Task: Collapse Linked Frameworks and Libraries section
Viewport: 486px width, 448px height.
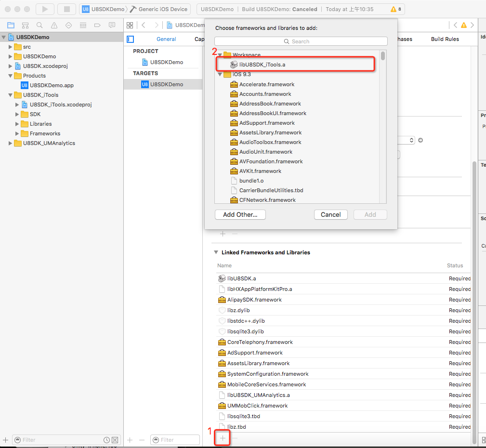Action: tap(216, 252)
